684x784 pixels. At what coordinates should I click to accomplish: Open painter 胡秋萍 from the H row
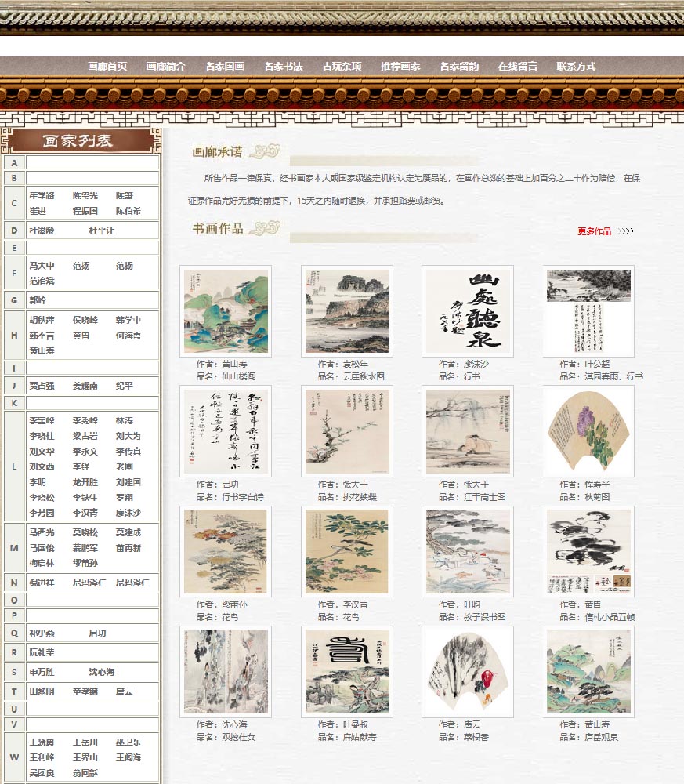coord(42,320)
